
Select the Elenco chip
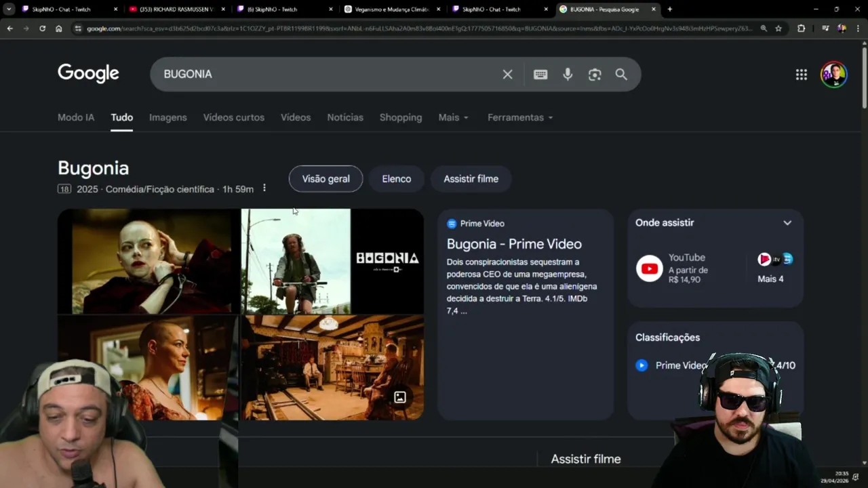[397, 179]
